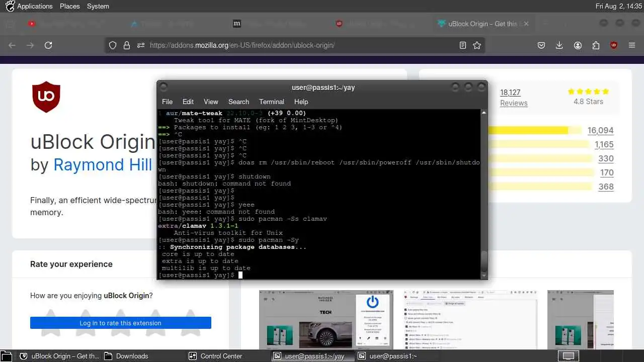Open the filter lists settings screenshot thumbnail

click(470, 319)
